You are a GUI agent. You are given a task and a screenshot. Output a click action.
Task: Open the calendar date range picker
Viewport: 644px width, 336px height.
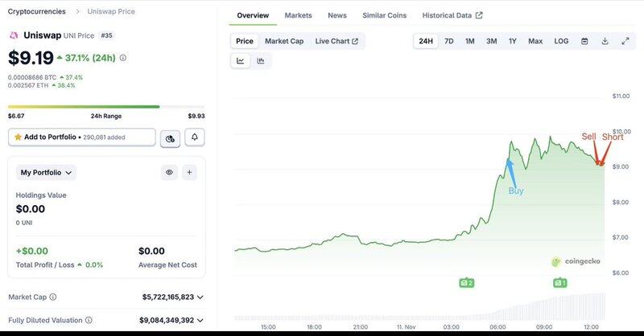(x=584, y=41)
